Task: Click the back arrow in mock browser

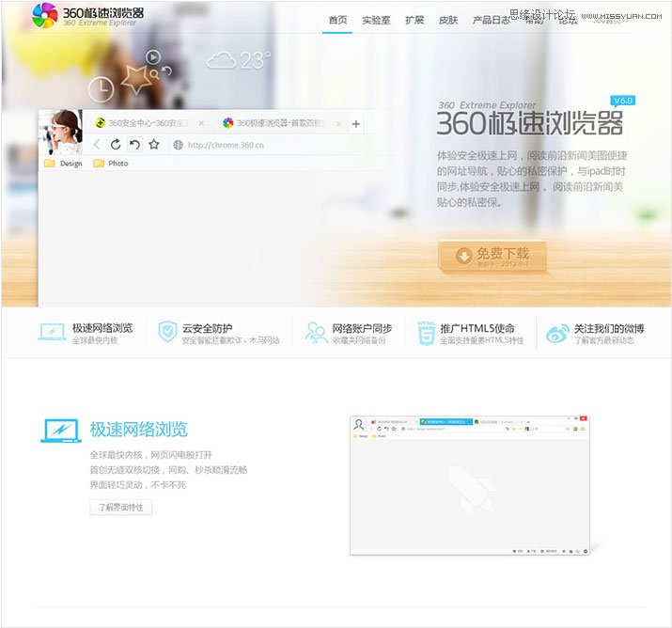Action: pos(98,145)
